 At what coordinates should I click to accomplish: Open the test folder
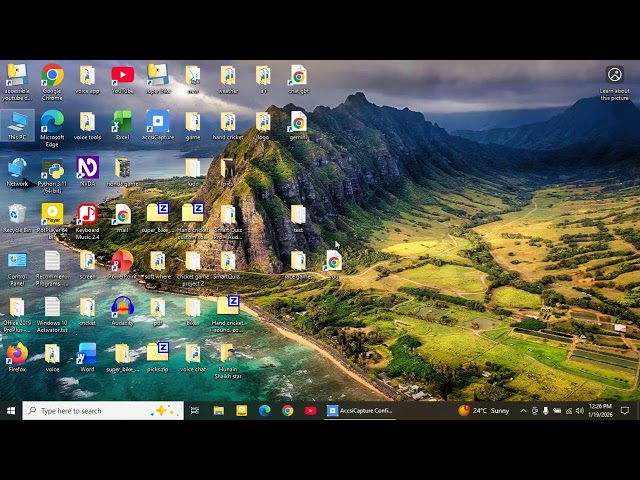pos(298,218)
